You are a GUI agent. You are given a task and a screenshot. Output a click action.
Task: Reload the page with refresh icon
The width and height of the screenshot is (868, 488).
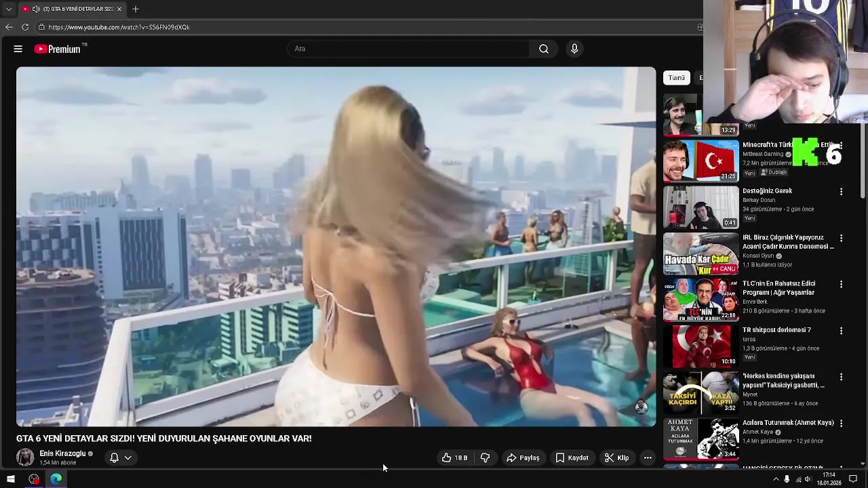point(25,27)
